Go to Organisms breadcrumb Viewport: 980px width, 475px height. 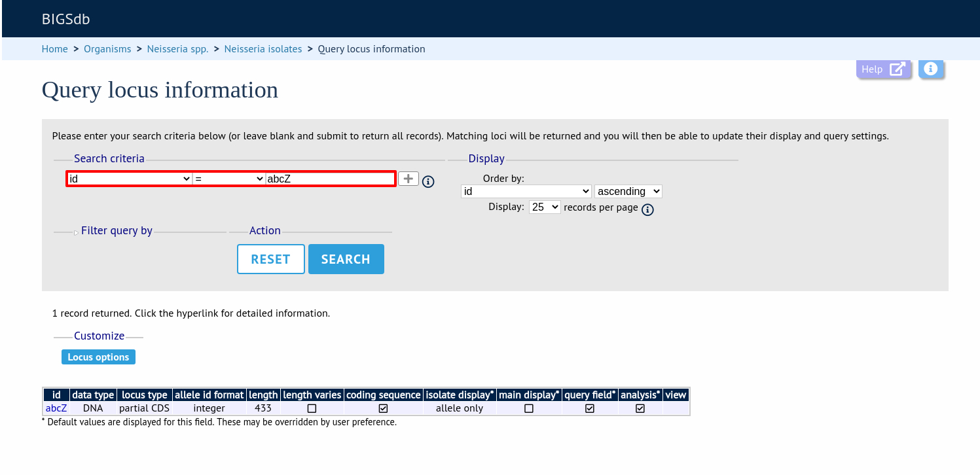point(107,49)
